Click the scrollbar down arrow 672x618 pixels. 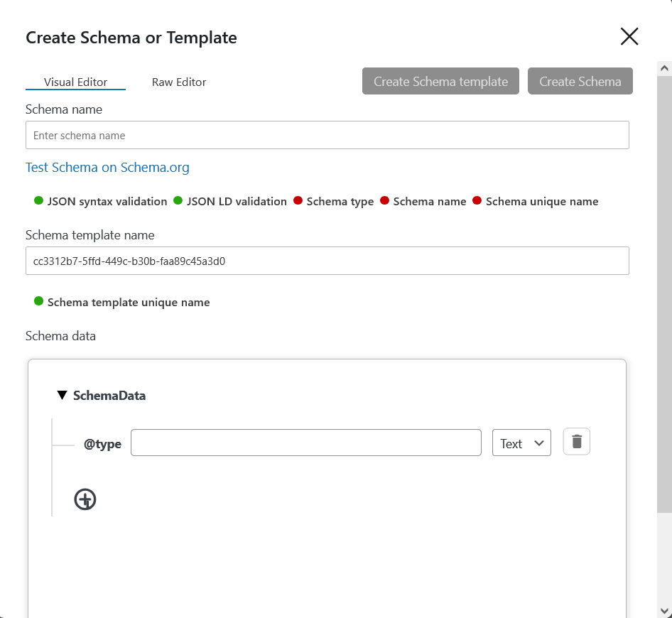click(x=663, y=612)
